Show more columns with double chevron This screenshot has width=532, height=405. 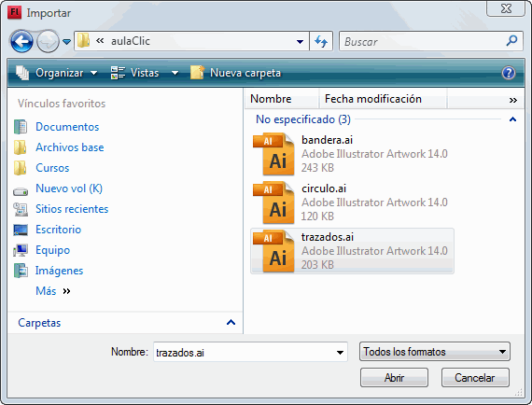click(x=513, y=100)
